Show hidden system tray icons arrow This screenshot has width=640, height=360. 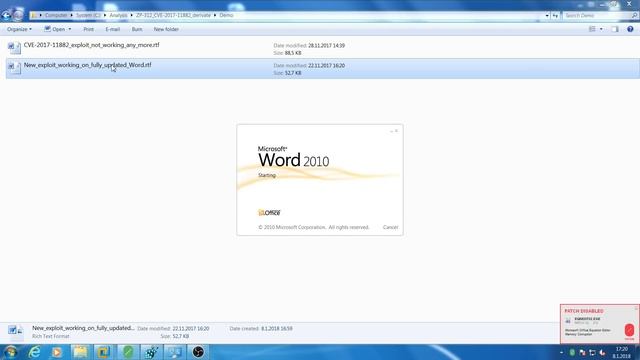[562, 352]
